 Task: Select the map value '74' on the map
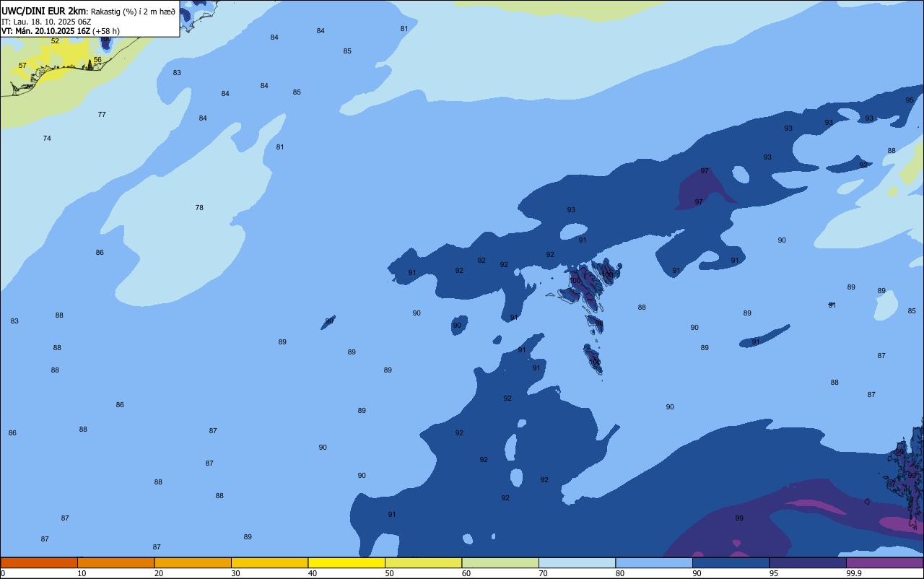click(x=47, y=139)
